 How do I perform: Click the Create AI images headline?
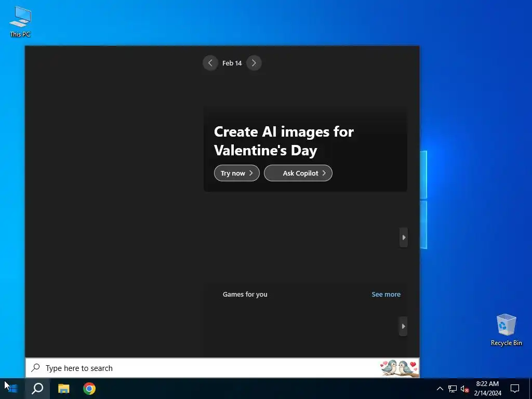click(284, 141)
